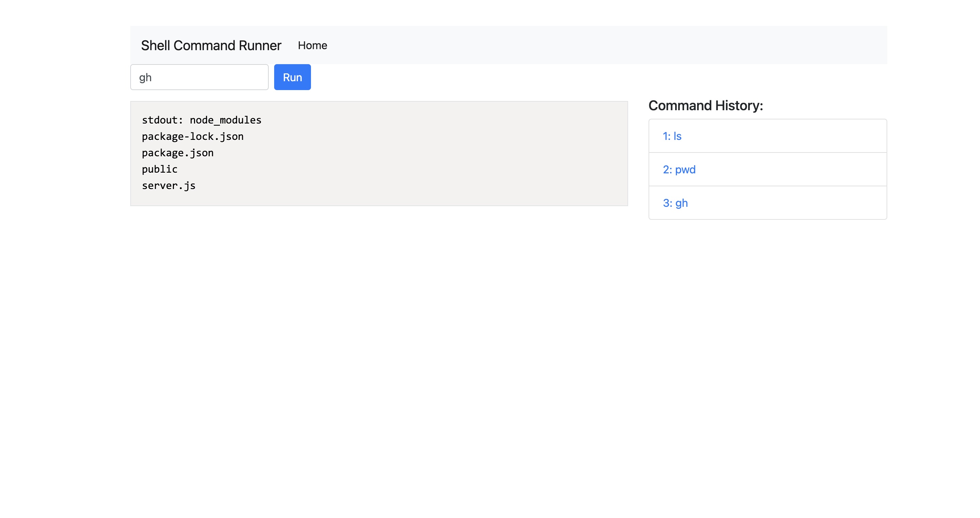Click the package.json line in the output
Image resolution: width=980 pixels, height=518 pixels.
coord(178,152)
